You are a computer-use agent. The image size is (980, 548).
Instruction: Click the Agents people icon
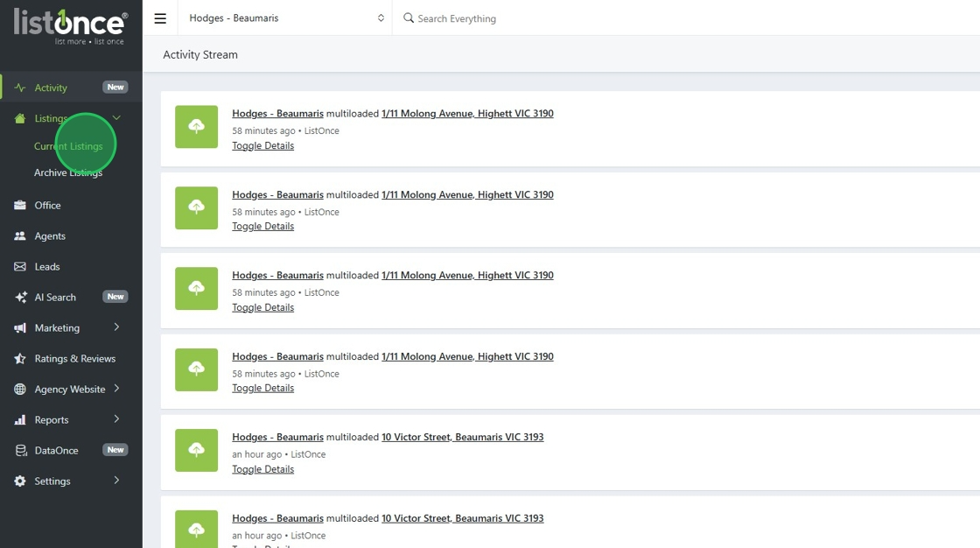click(x=20, y=236)
